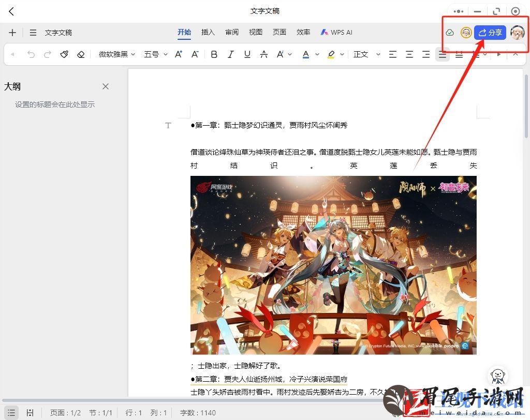This screenshot has height=420, width=530.
Task: Click the 第二章 chapter heading line
Action: tap(269, 379)
